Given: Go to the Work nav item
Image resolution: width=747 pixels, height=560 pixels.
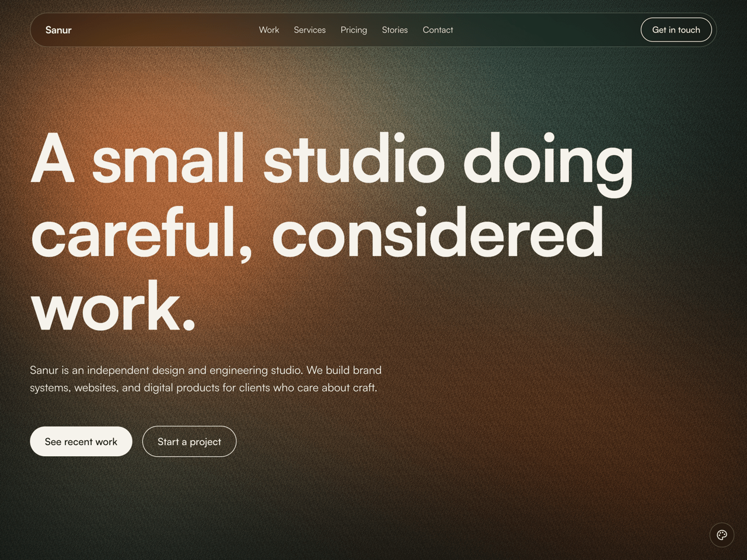Looking at the screenshot, I should coord(269,30).
